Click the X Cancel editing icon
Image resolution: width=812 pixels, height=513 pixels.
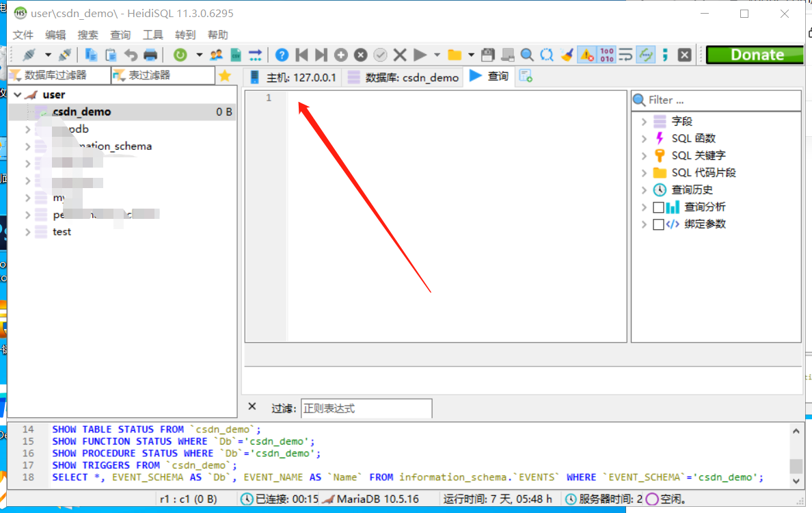point(400,55)
